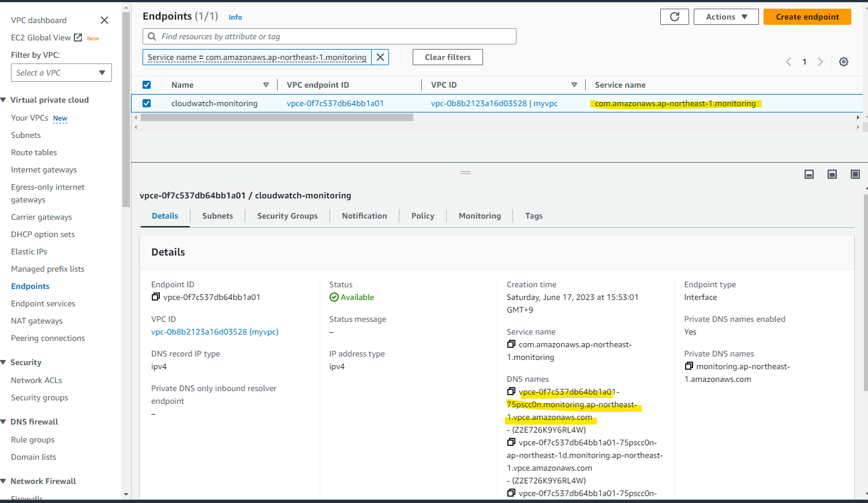The image size is (868, 503).
Task: Open table preferences gear icon
Action: tap(844, 62)
